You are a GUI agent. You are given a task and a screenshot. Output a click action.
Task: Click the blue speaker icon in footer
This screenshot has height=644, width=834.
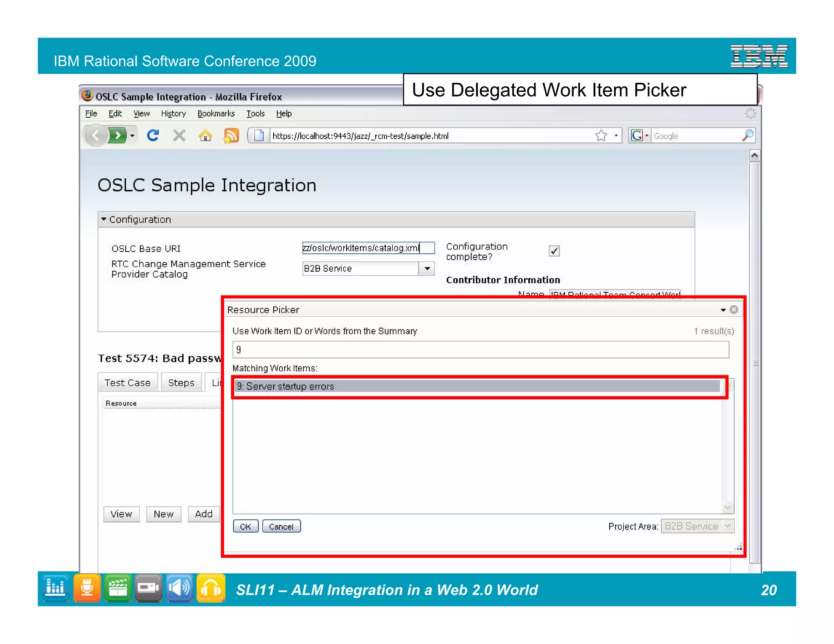click(x=180, y=588)
